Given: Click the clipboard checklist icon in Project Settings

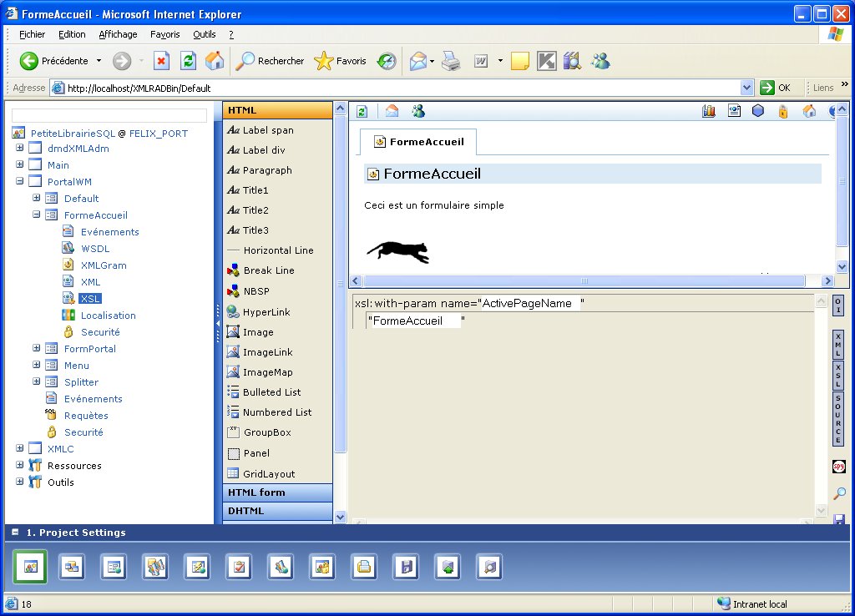Looking at the screenshot, I should pos(239,567).
